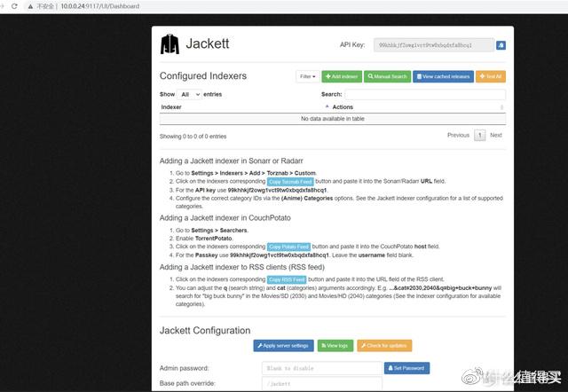Copy the API key with clipboard icon

(501, 44)
